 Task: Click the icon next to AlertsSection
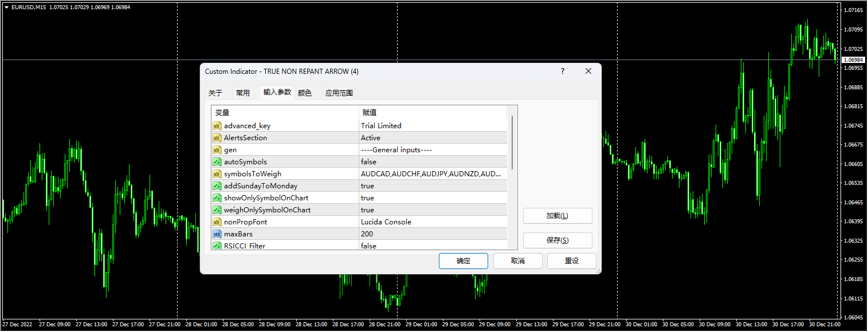pyautogui.click(x=217, y=138)
